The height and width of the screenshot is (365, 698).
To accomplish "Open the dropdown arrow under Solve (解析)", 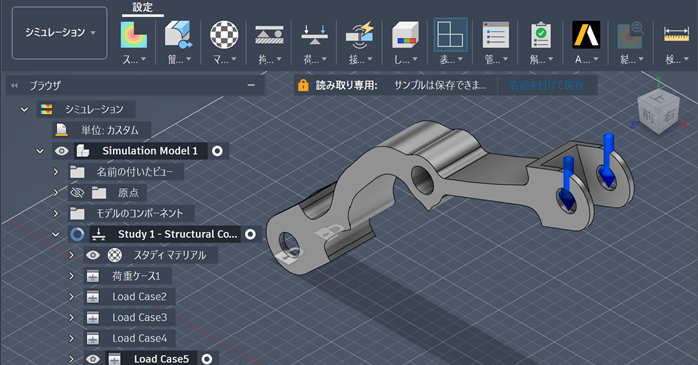I will pyautogui.click(x=551, y=59).
